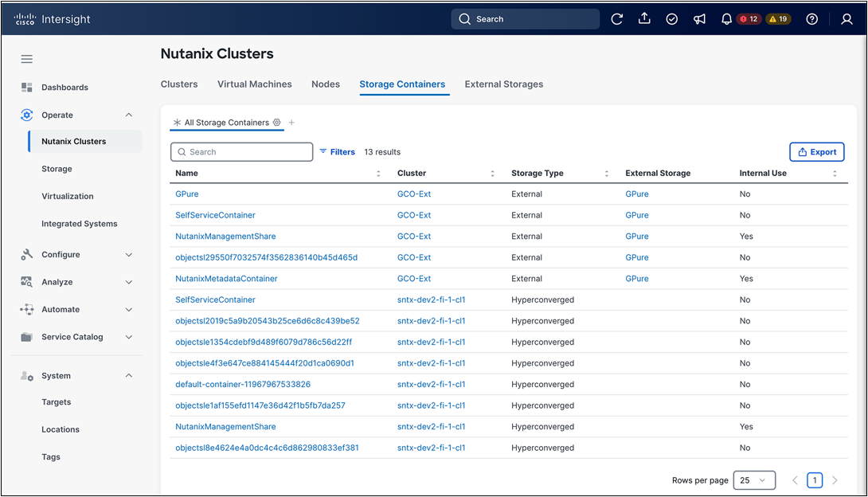Sort by Storage Type column arrows

607,173
